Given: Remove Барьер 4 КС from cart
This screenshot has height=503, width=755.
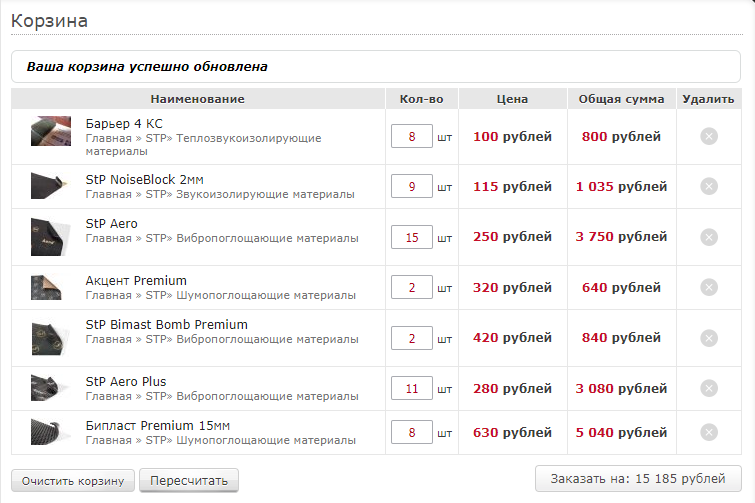Looking at the screenshot, I should (709, 136).
